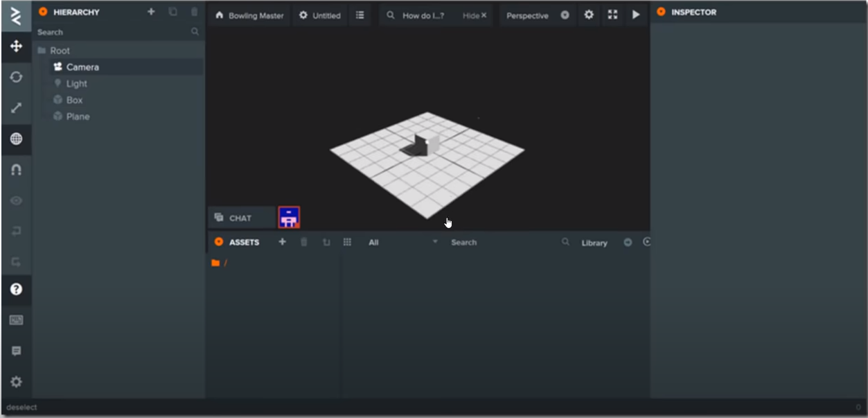Open the CHAT panel
868x418 pixels.
point(236,217)
